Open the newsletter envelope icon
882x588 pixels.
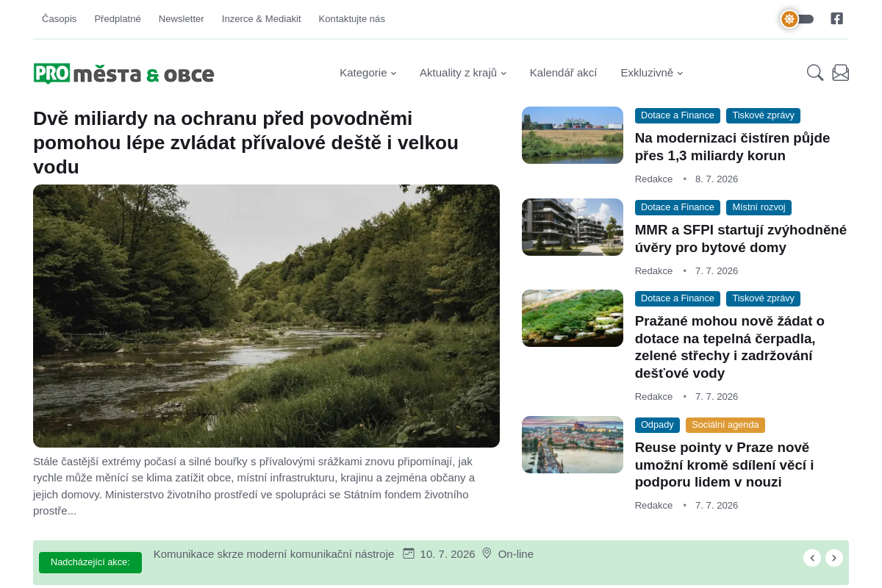841,73
